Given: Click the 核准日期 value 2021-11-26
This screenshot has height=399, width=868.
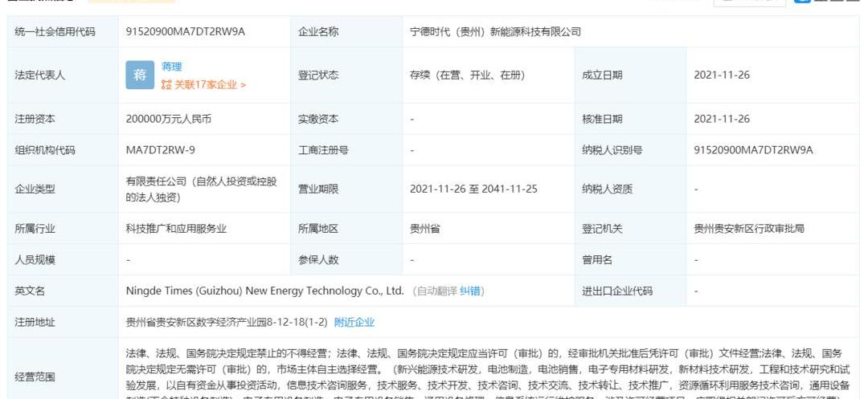Looking at the screenshot, I should pos(722,119).
